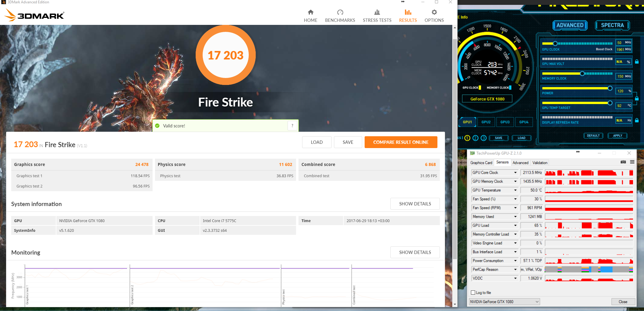This screenshot has height=311, width=644.
Task: Click the Valid score question mark help
Action: [292, 126]
